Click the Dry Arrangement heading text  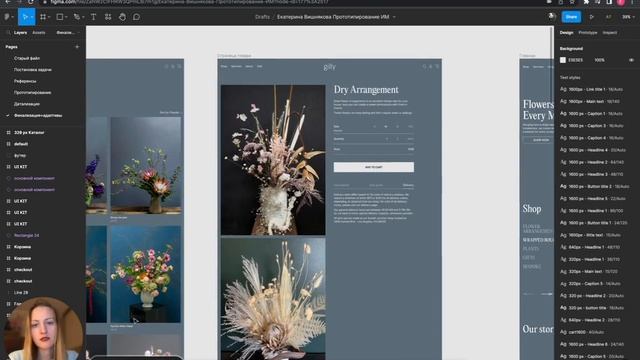click(x=366, y=89)
